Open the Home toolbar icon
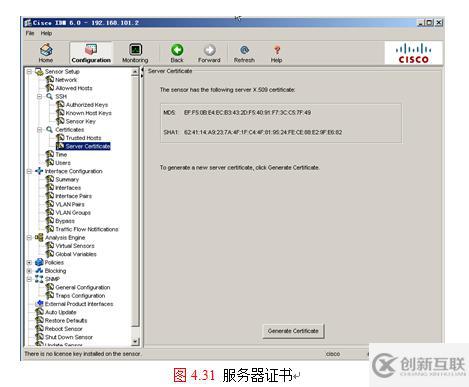 (46, 53)
